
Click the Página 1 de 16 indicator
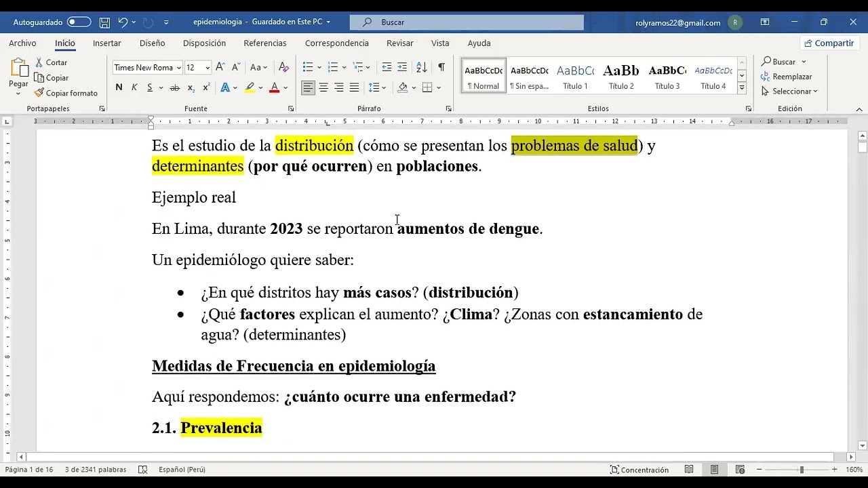coord(29,469)
